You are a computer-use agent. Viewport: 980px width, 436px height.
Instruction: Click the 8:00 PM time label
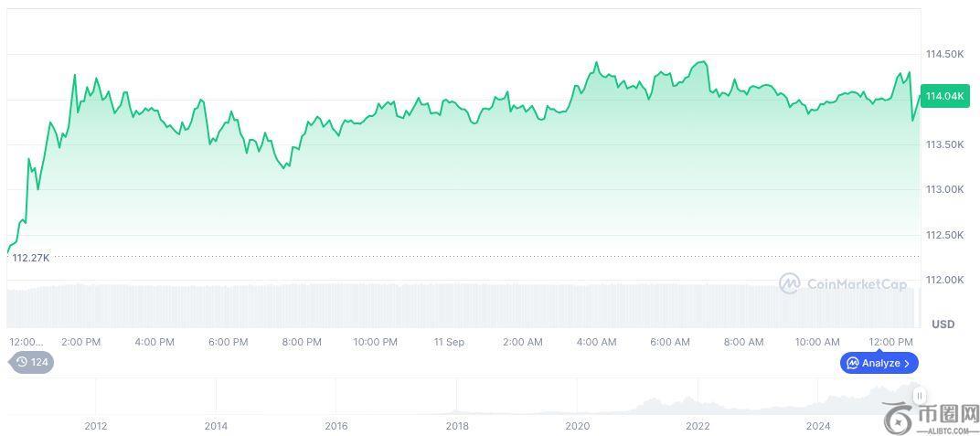coord(302,342)
